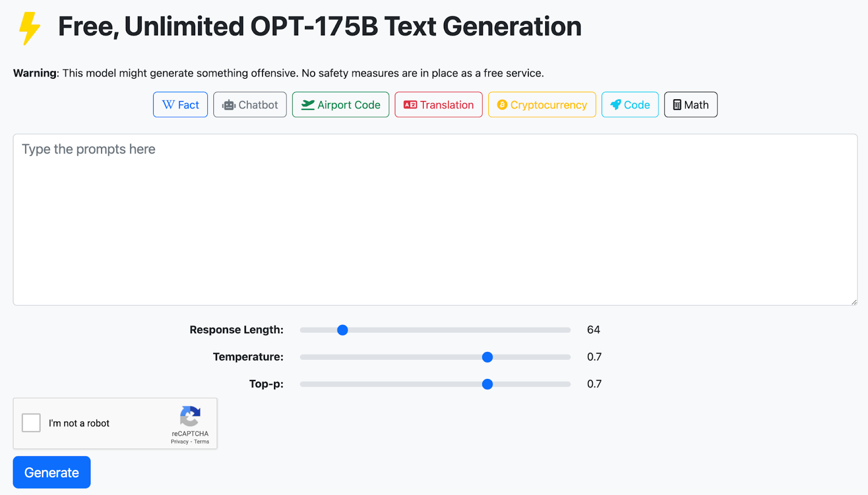Image resolution: width=868 pixels, height=495 pixels.
Task: Click the calculator icon on Math
Action: point(677,105)
